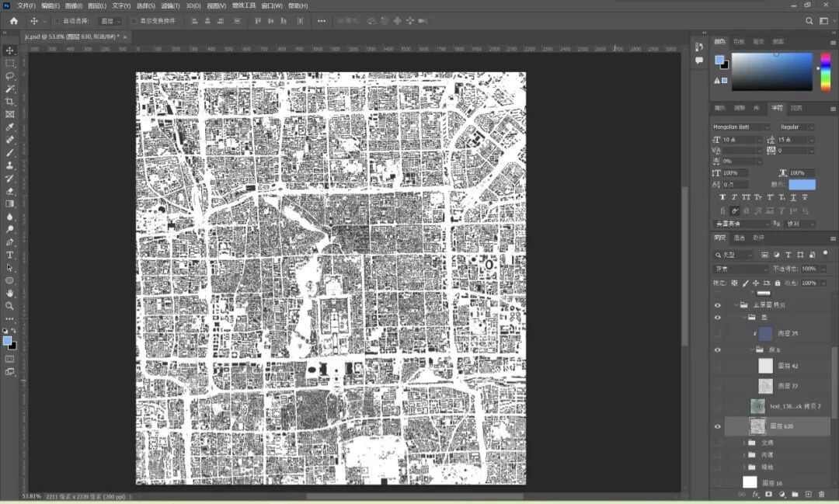Open the layer blend mode dropdown
839x504 pixels.
point(741,269)
